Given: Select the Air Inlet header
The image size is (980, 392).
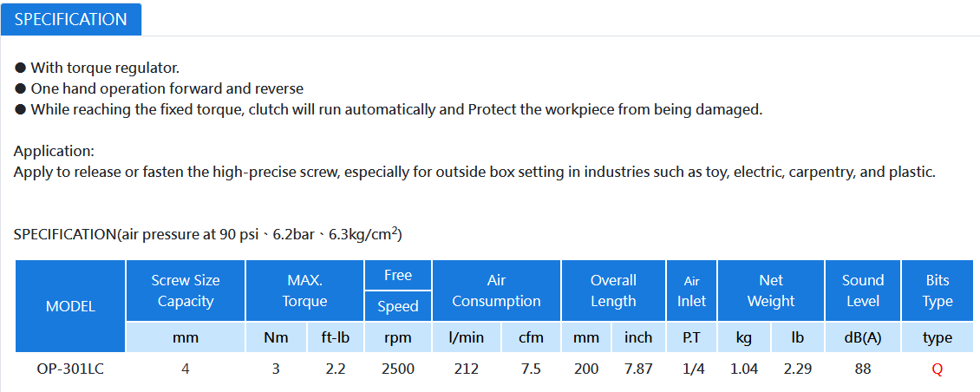Looking at the screenshot, I should [x=692, y=291].
